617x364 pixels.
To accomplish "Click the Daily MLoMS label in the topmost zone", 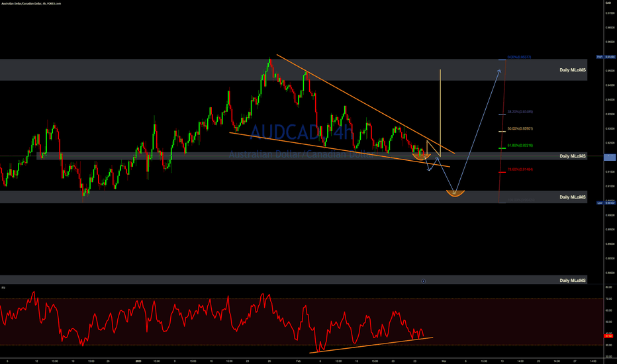I will coord(573,70).
